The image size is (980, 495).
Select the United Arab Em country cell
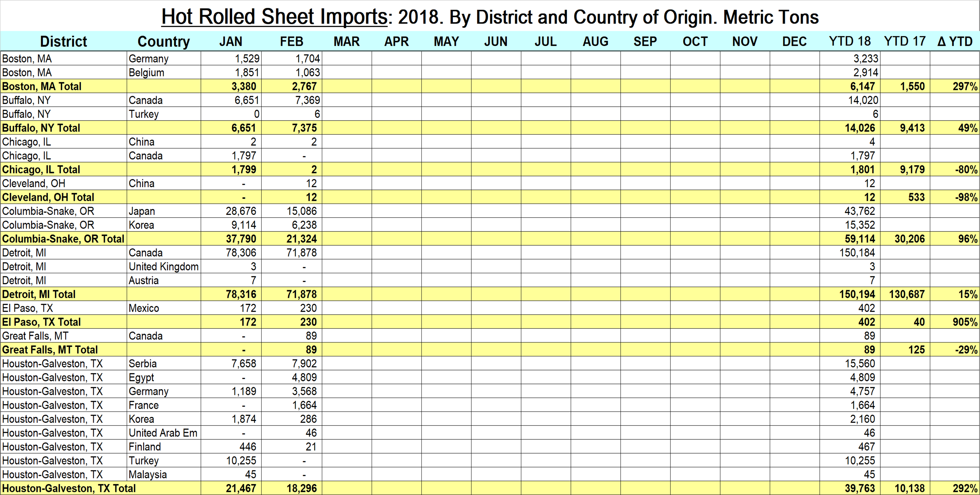point(163,433)
